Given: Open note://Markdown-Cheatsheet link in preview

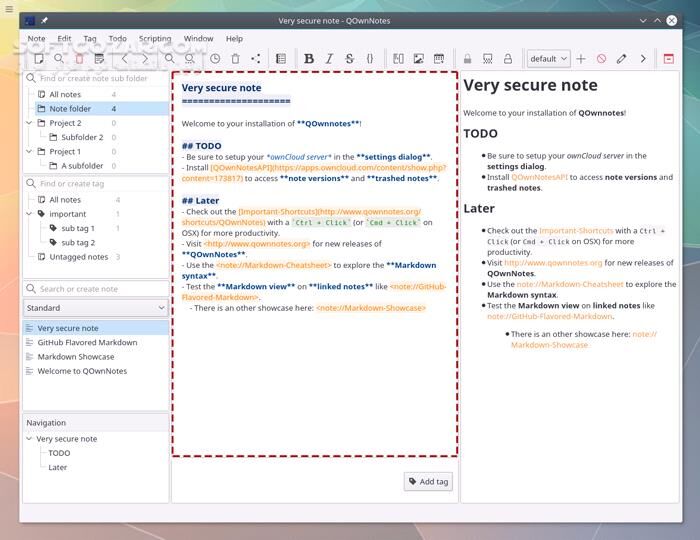Looking at the screenshot, I should click(570, 284).
